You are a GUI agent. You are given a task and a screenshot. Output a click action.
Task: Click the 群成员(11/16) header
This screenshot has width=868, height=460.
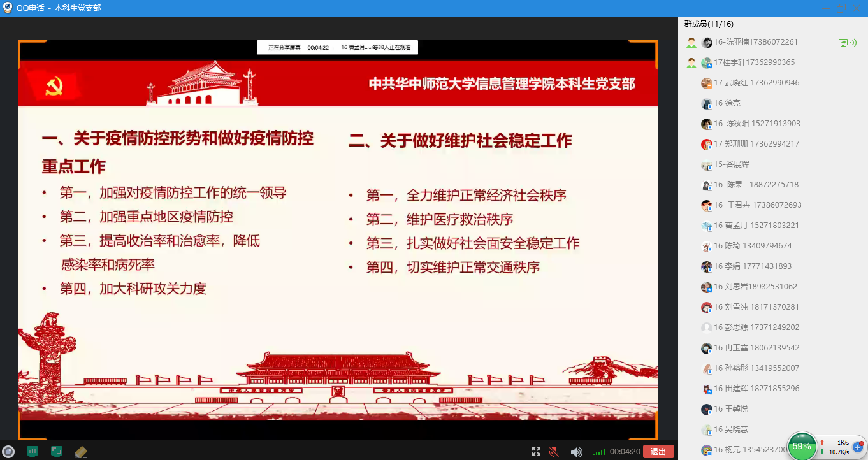[709, 24]
